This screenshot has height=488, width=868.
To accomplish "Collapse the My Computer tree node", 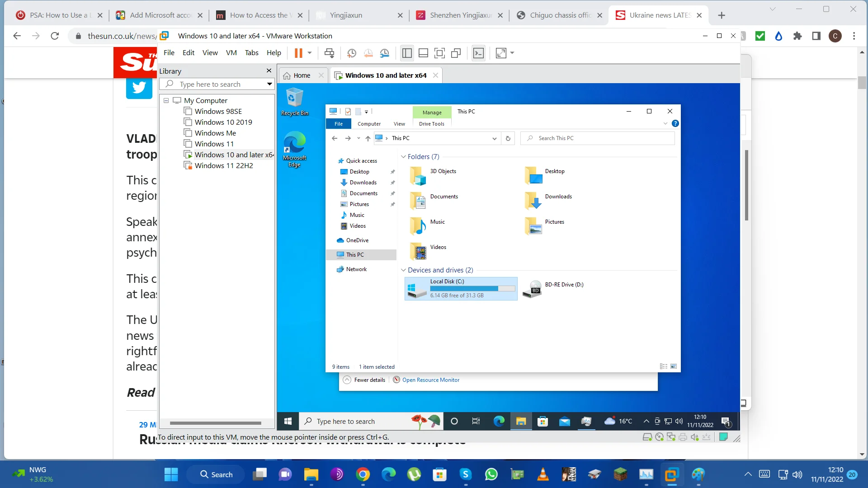I will click(x=166, y=100).
